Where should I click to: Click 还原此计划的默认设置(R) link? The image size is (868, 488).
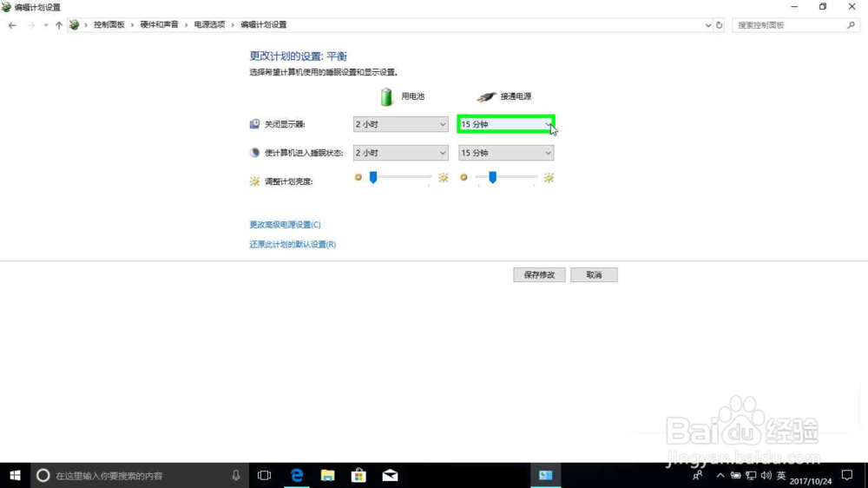click(x=293, y=244)
